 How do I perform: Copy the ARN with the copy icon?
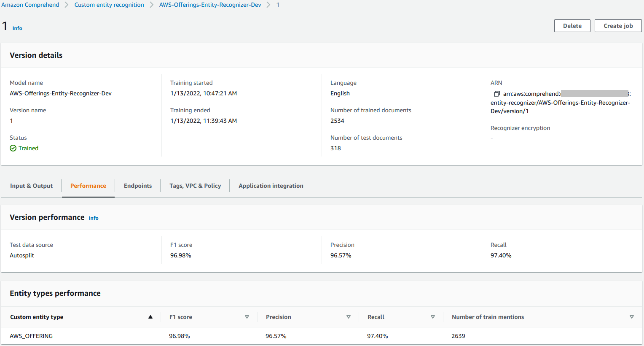coord(496,94)
